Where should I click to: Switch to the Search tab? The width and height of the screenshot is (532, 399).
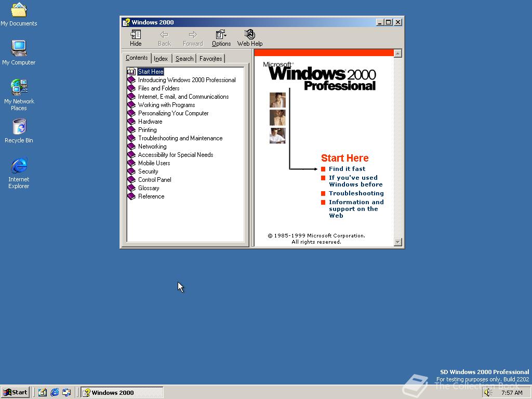(x=184, y=59)
